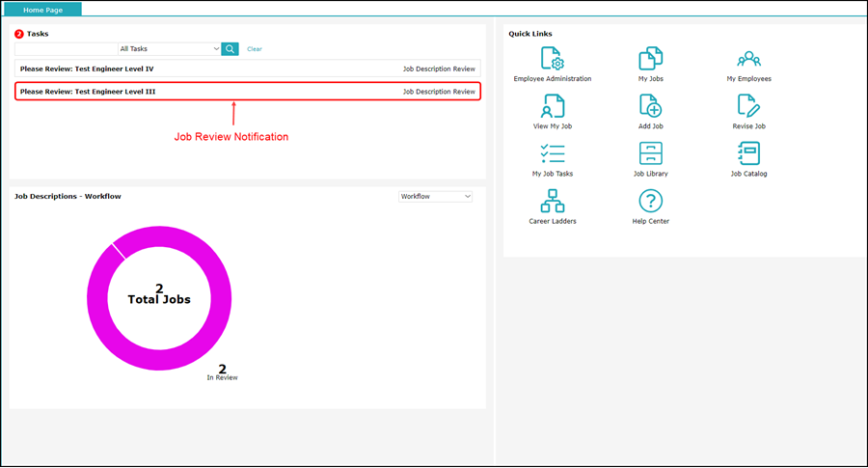The image size is (868, 468).
Task: Open the My Jobs icon
Action: click(x=650, y=59)
